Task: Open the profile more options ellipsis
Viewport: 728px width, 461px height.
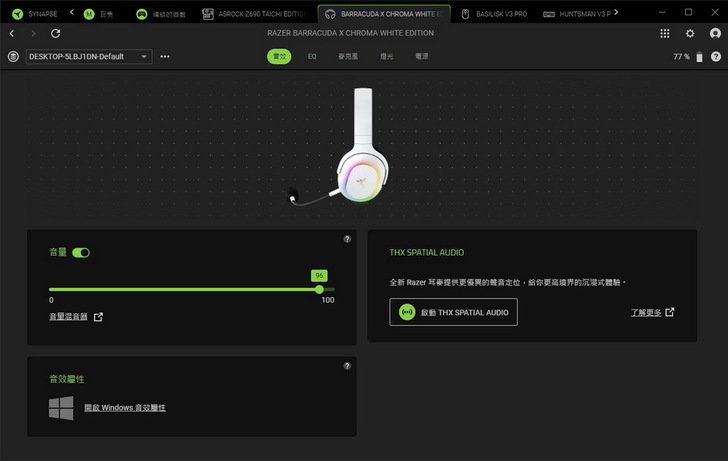Action: click(165, 57)
